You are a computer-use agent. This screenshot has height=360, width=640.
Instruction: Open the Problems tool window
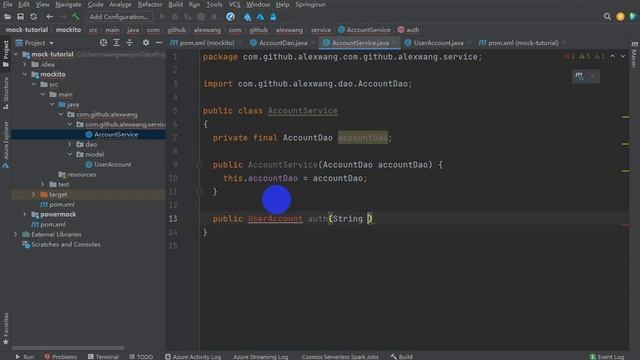click(x=60, y=356)
